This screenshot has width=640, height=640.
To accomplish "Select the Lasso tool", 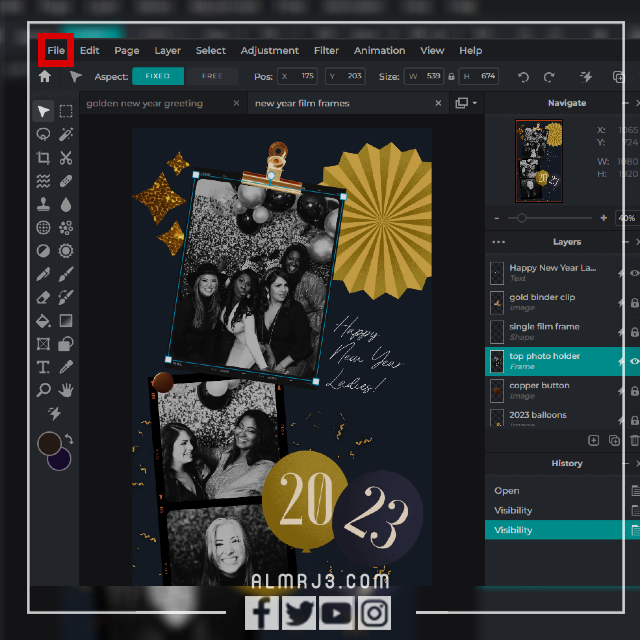I will (x=43, y=134).
